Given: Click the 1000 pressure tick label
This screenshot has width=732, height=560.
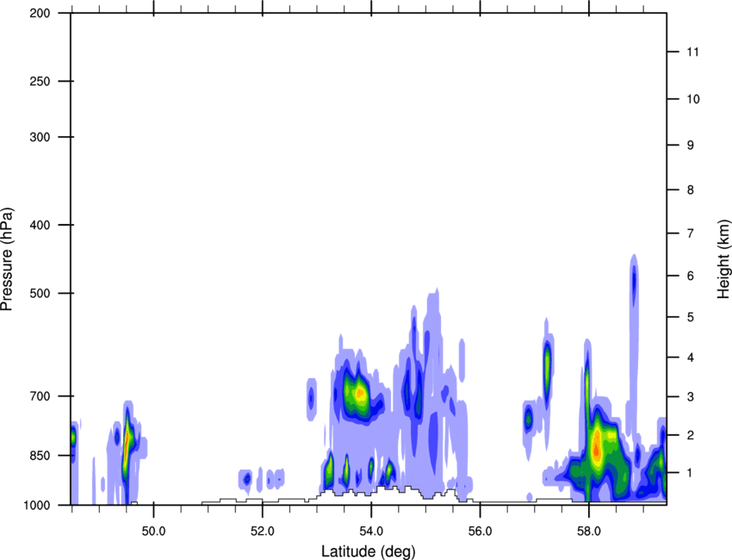Looking at the screenshot, I should point(37,505).
